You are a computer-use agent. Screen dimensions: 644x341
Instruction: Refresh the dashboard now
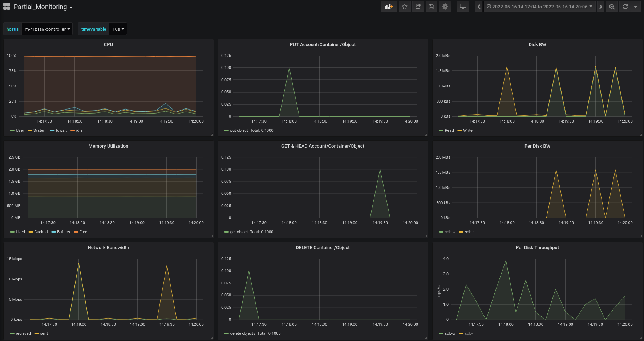[625, 7]
